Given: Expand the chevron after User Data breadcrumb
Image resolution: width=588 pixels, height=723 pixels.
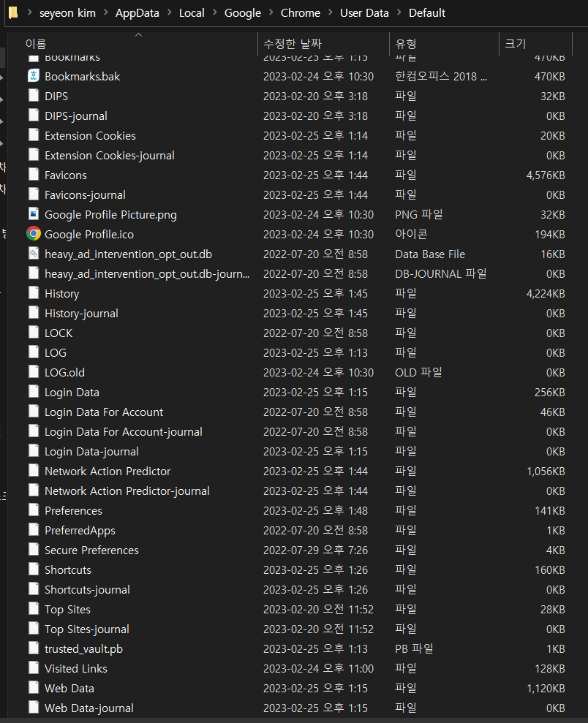Looking at the screenshot, I should click(x=399, y=13).
